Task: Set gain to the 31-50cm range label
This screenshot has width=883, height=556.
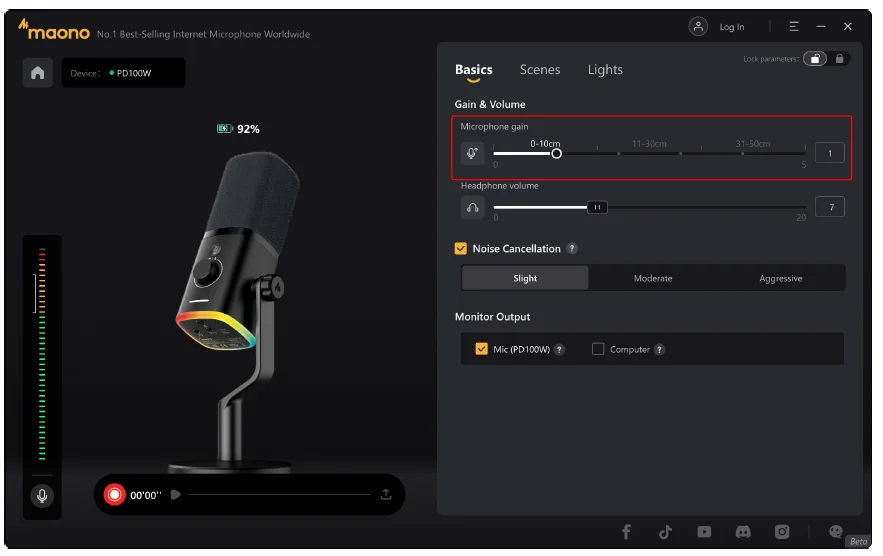Action: click(752, 144)
